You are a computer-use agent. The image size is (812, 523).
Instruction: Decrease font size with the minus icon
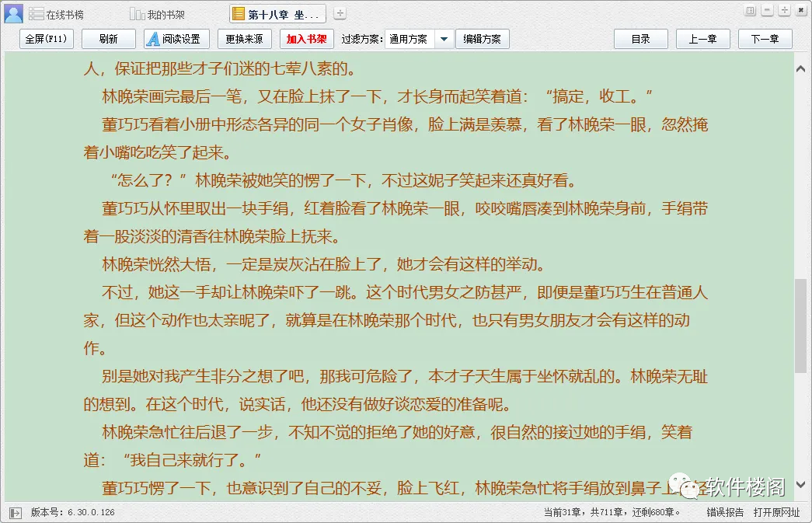(768, 10)
